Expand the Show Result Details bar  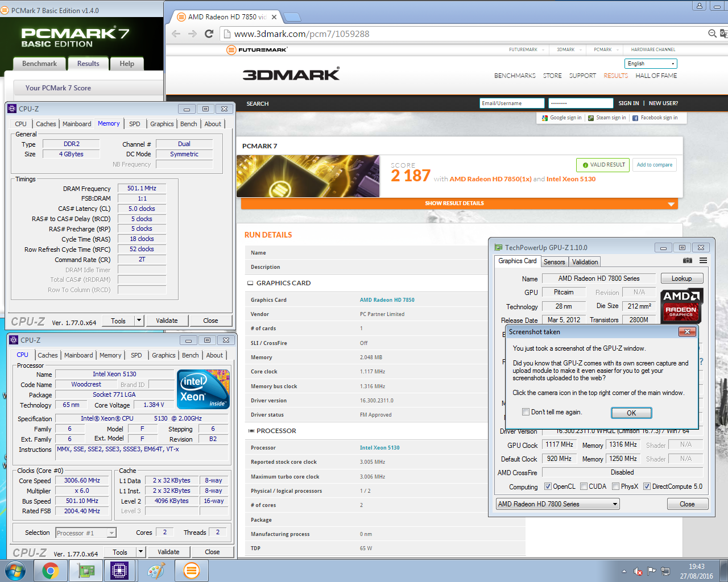point(459,203)
